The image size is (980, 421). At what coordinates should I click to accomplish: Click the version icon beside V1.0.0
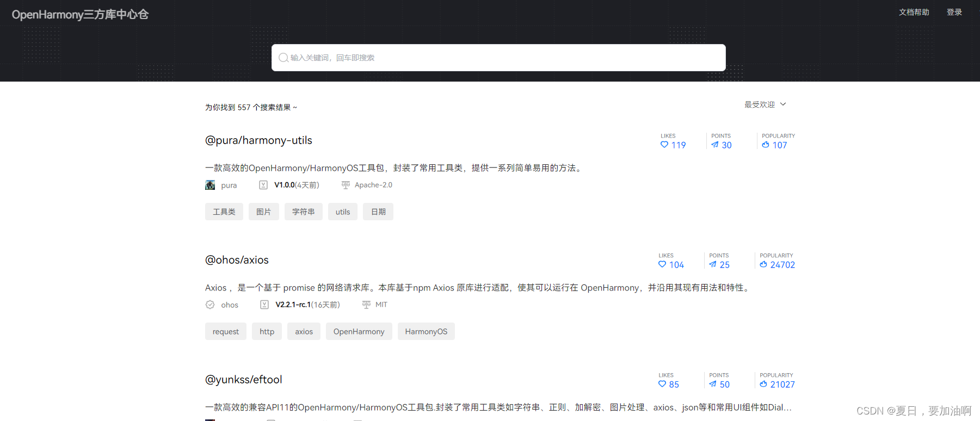click(263, 185)
